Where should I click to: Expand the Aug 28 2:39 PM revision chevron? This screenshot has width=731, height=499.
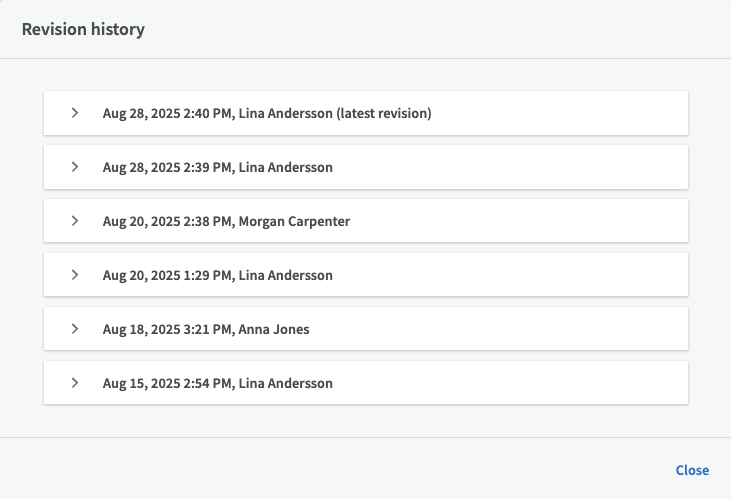point(75,167)
